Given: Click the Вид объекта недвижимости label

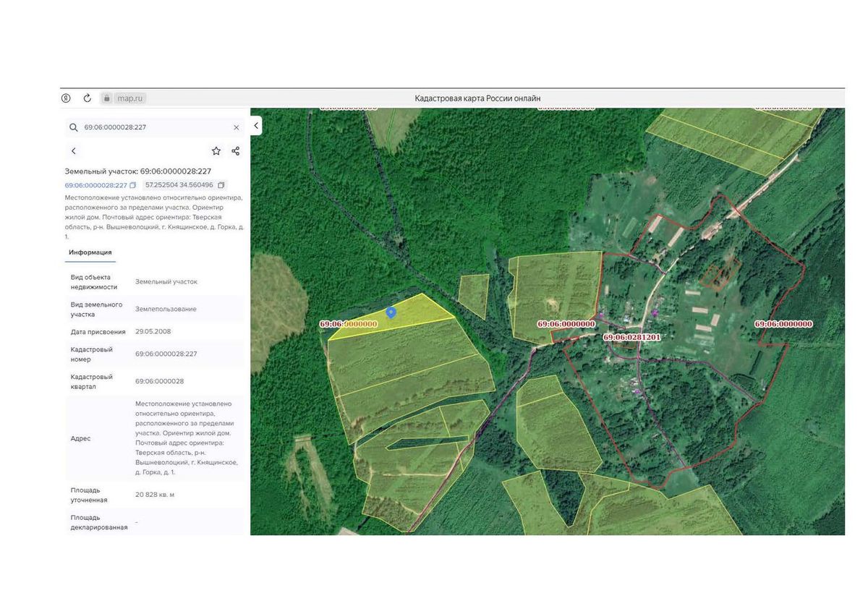Looking at the screenshot, I should pos(94,282).
